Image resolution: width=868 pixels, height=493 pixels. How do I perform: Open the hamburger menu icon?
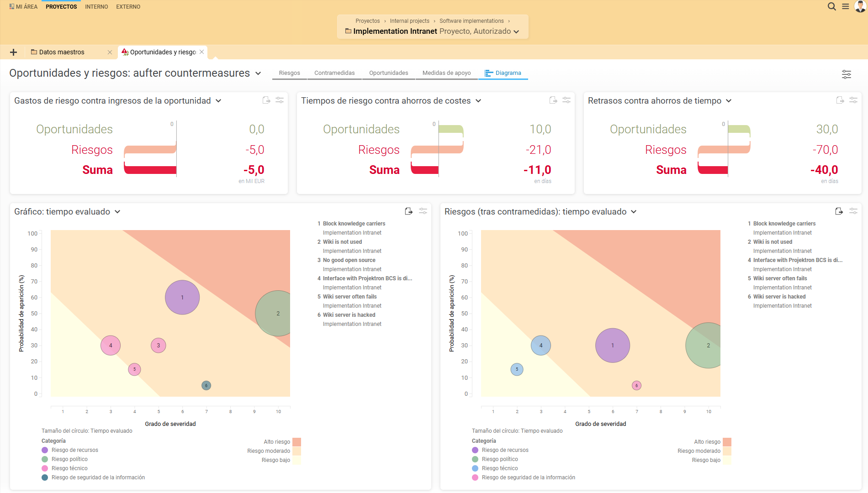846,6
